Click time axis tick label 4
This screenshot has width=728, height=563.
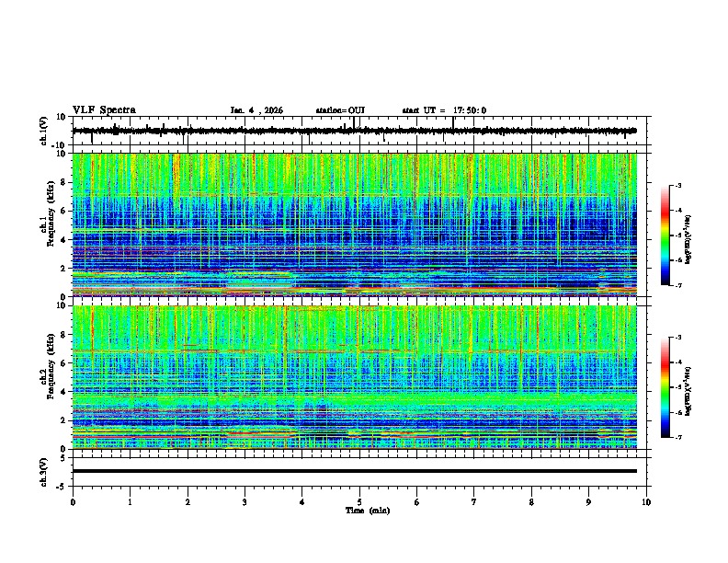[302, 502]
